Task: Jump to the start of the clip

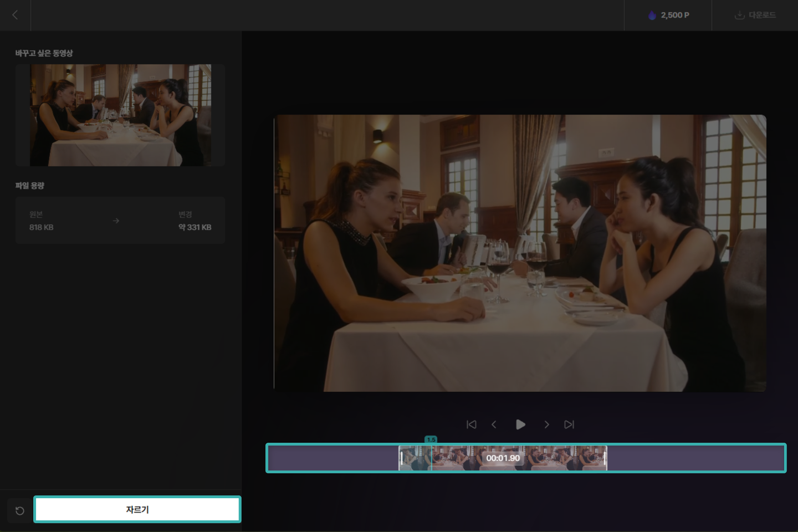Action: tap(472, 424)
